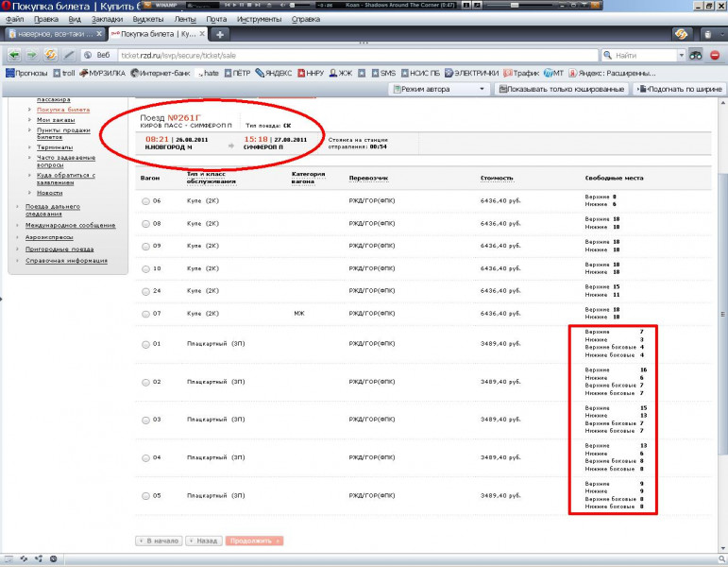Open a new tab with plus button
Viewport: 728px width, 567px height.
[220, 34]
